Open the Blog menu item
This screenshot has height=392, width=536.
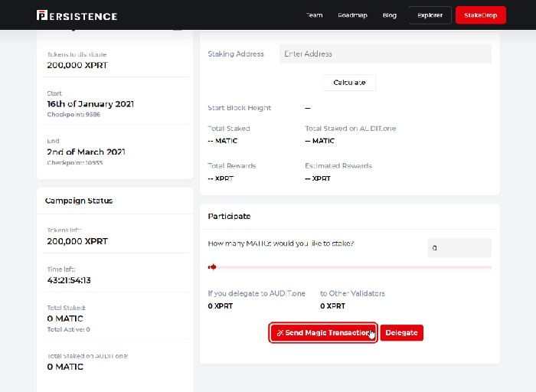tap(389, 15)
